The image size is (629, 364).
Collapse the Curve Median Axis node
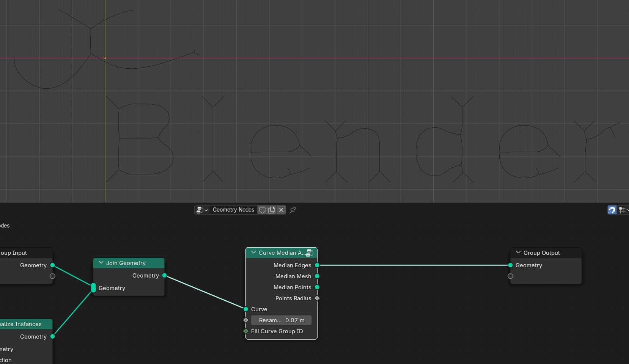(253, 252)
